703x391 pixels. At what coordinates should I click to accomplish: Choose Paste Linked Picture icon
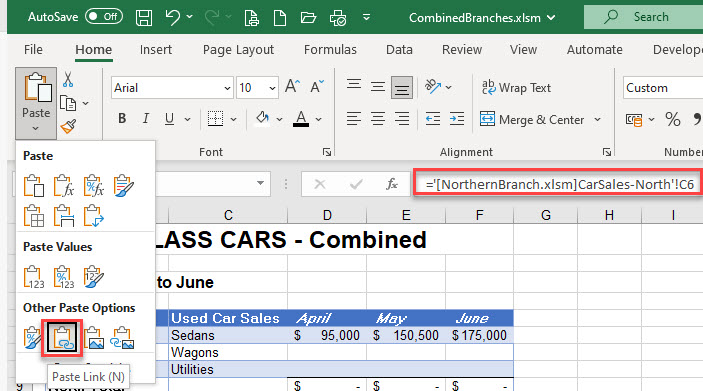[x=122, y=338]
